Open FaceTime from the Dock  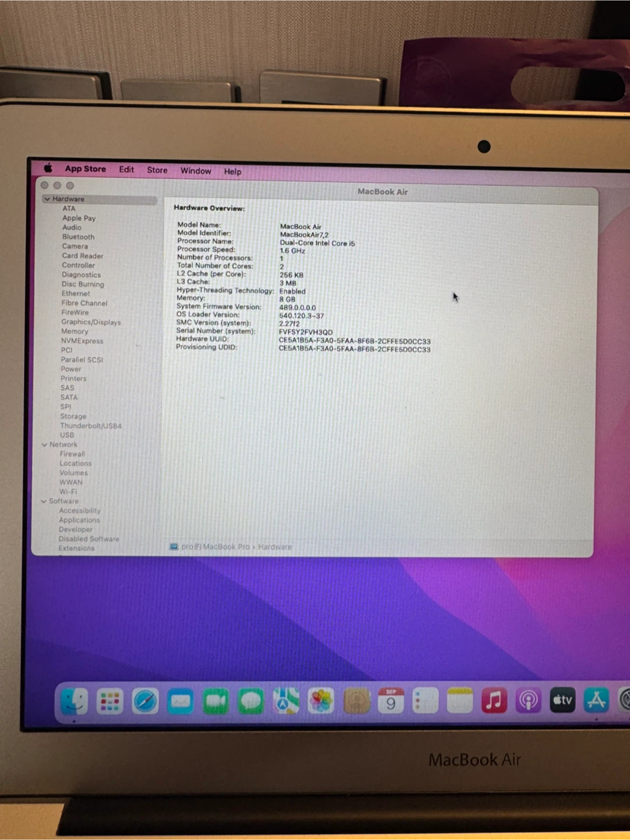click(x=215, y=701)
